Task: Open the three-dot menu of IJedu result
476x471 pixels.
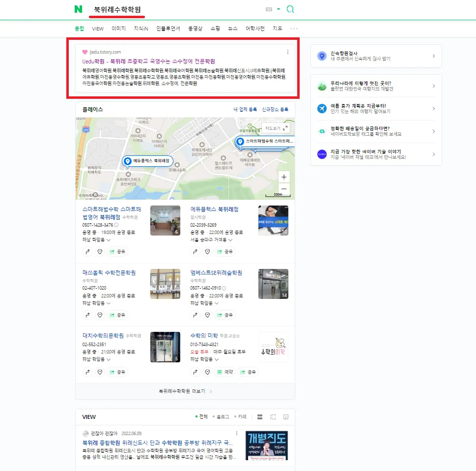Action: (288, 52)
